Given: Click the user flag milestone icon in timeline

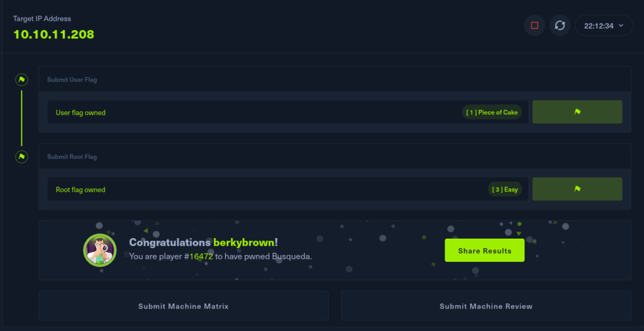Looking at the screenshot, I should coord(21,80).
